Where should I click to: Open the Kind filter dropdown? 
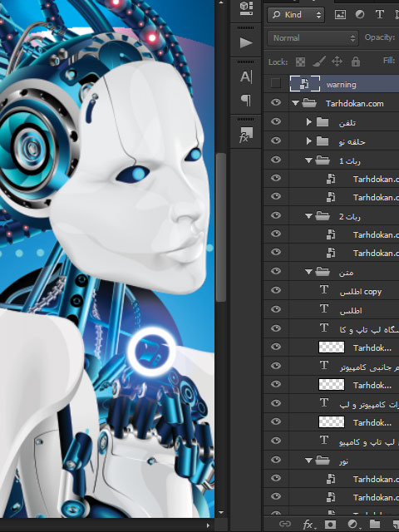tap(296, 15)
